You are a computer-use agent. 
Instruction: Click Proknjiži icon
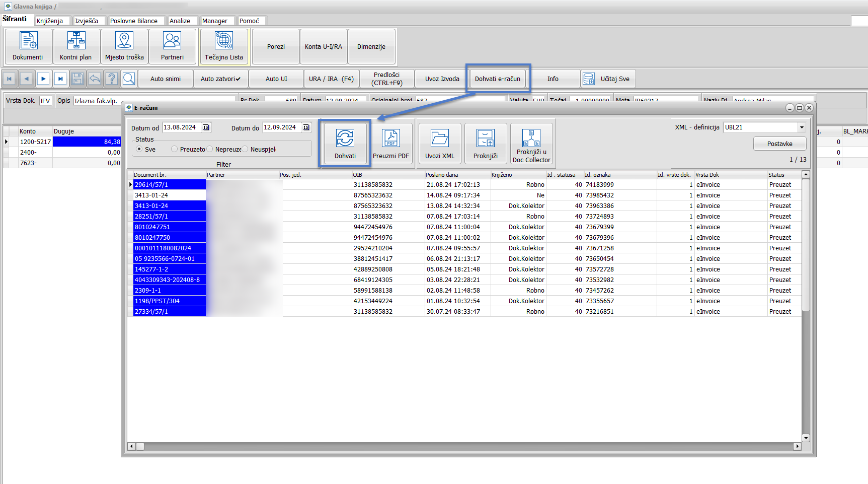click(x=486, y=144)
